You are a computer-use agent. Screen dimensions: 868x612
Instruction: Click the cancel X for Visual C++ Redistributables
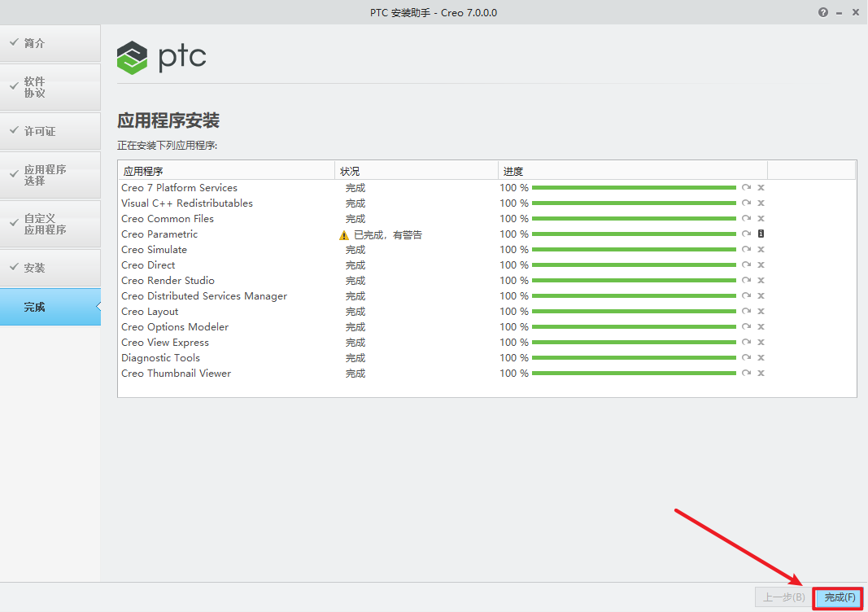[761, 203]
